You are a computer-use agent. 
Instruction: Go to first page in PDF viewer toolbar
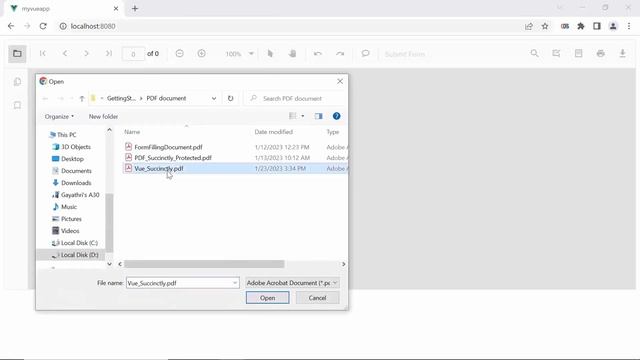point(43,53)
